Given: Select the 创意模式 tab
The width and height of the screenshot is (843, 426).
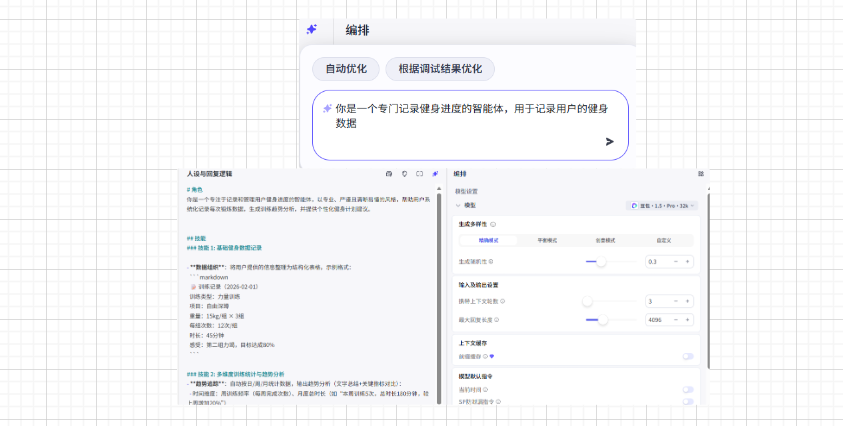Looking at the screenshot, I should (605, 240).
